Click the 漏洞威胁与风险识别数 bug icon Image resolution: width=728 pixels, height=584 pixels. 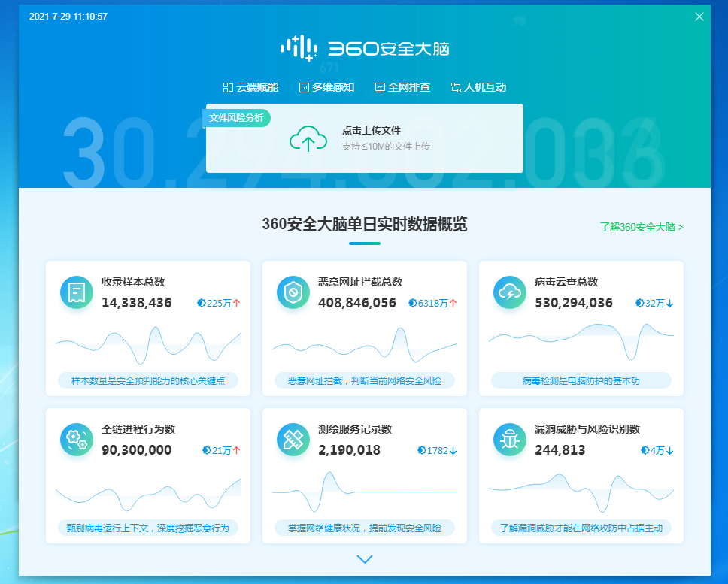pos(510,440)
